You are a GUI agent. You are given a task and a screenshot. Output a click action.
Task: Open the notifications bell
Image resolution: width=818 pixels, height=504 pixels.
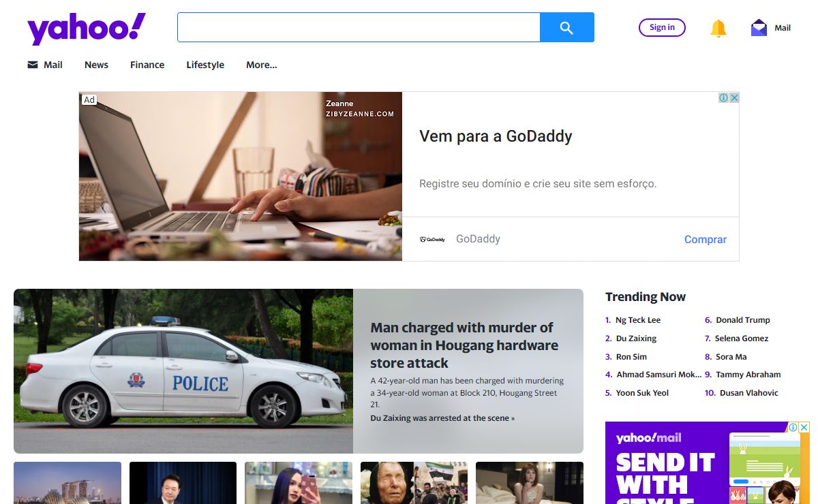point(718,28)
